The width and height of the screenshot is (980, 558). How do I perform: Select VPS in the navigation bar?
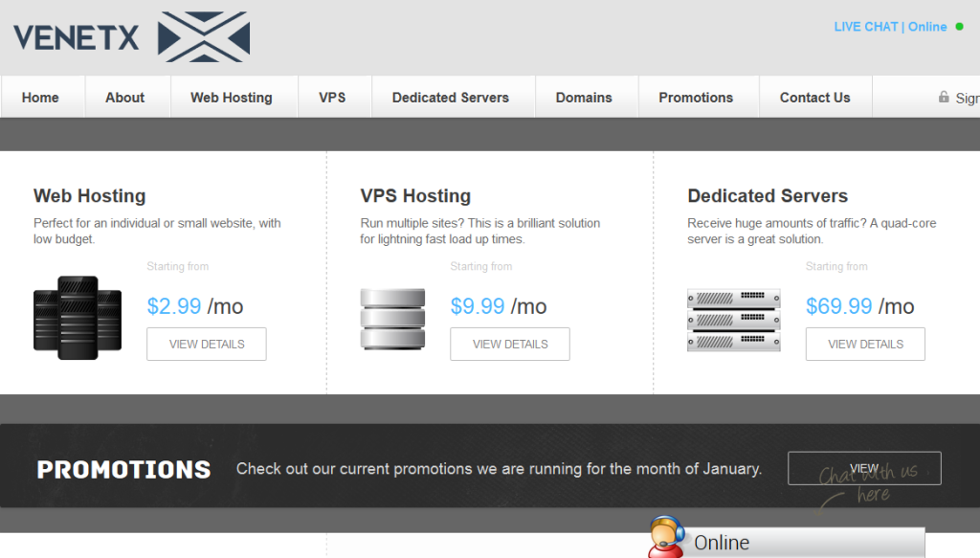[x=332, y=98]
